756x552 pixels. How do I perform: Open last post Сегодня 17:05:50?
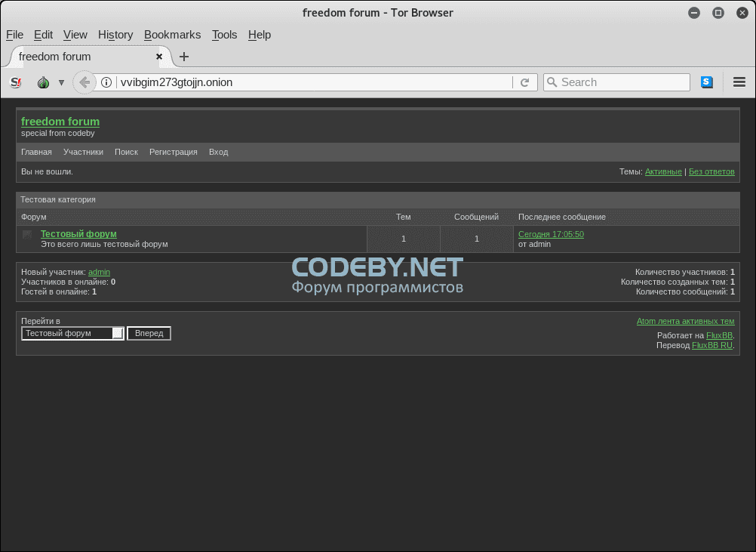tap(551, 235)
